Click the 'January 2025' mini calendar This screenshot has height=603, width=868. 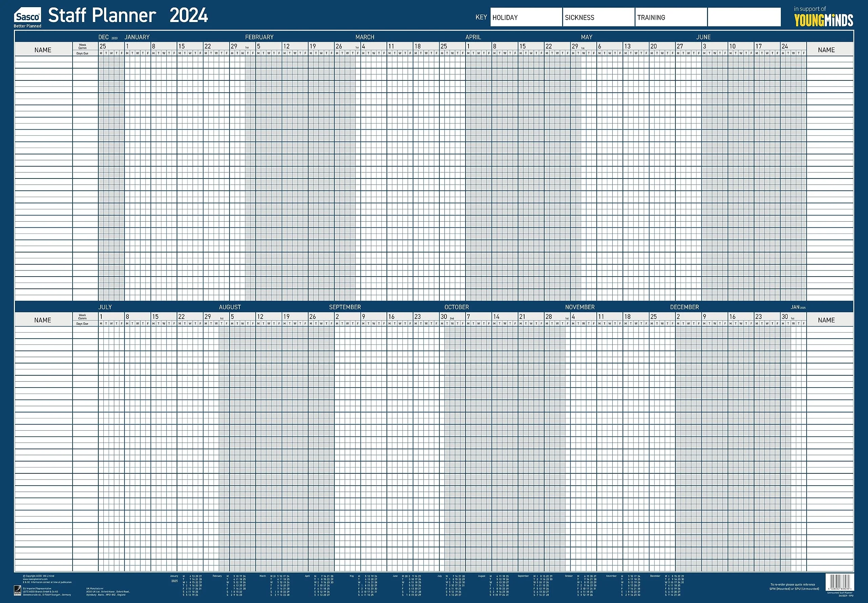tap(186, 586)
